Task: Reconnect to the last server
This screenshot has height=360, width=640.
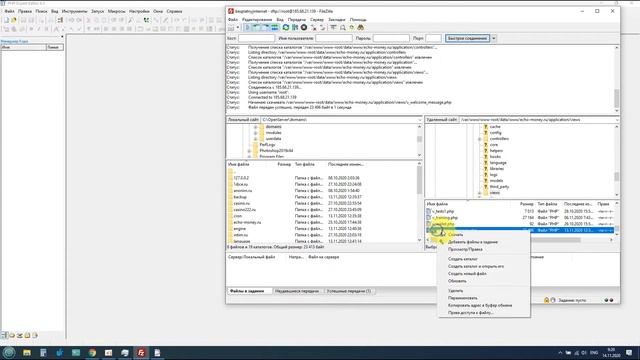Action: click(x=322, y=28)
